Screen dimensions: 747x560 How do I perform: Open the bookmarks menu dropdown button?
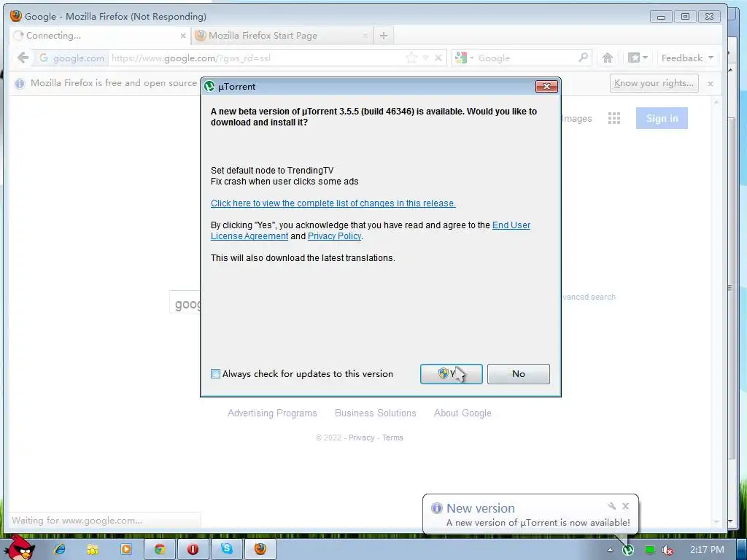tap(638, 58)
